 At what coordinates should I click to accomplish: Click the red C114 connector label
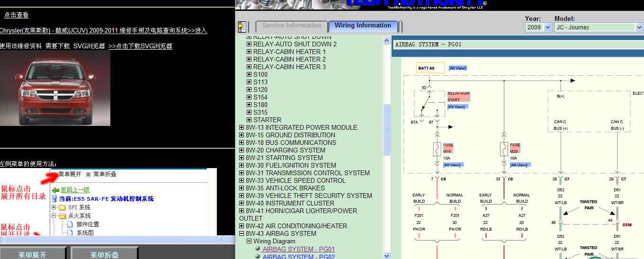(627, 225)
